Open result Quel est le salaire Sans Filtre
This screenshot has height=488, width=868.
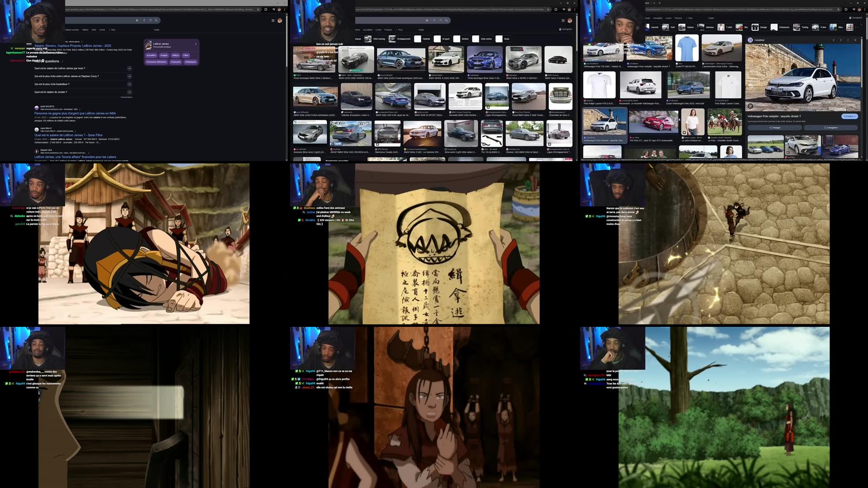click(68, 135)
